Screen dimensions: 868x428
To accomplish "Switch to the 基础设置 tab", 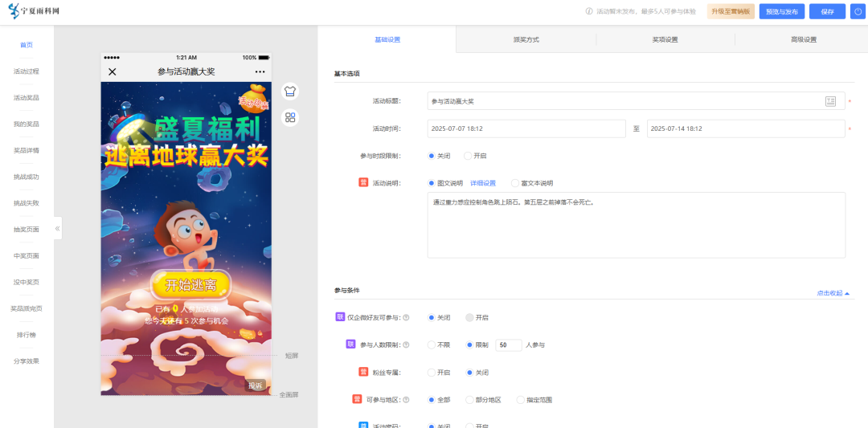I will point(387,39).
